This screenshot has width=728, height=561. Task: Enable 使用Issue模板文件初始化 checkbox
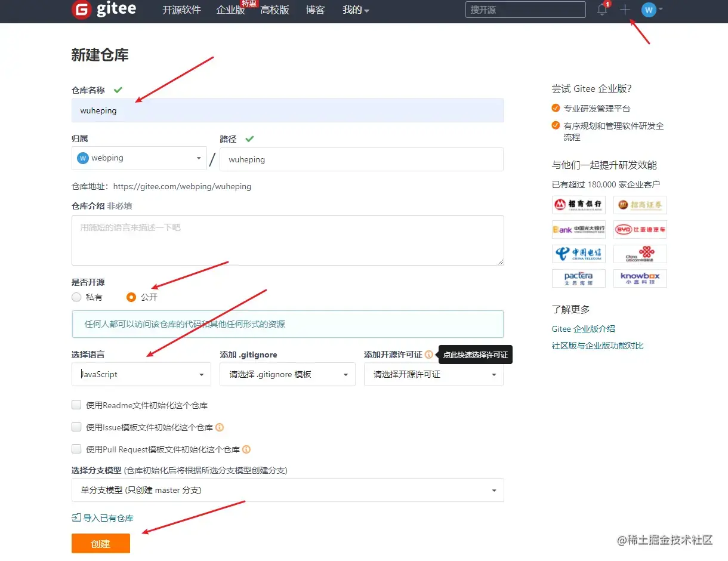point(76,427)
